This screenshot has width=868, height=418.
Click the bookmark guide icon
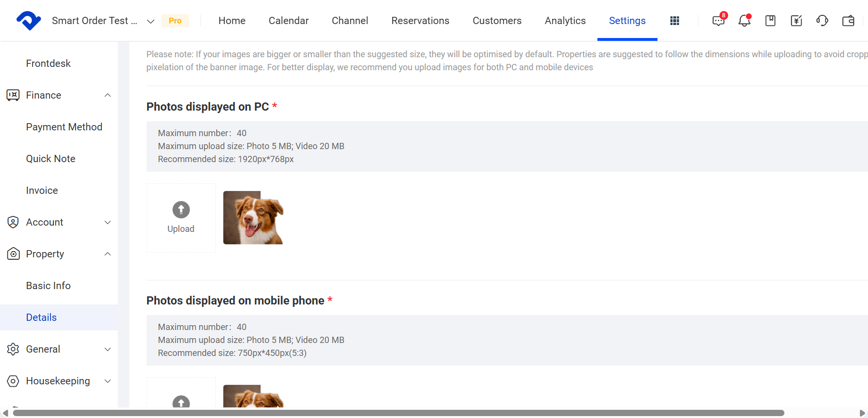click(x=770, y=21)
